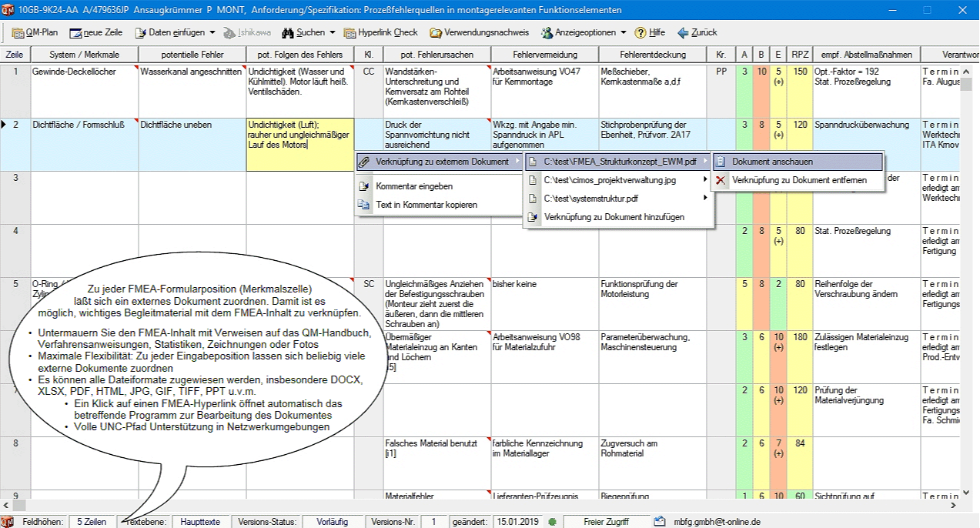
Task: Expand submenu for cimos_projektverwaltung.jpg
Action: coord(705,180)
